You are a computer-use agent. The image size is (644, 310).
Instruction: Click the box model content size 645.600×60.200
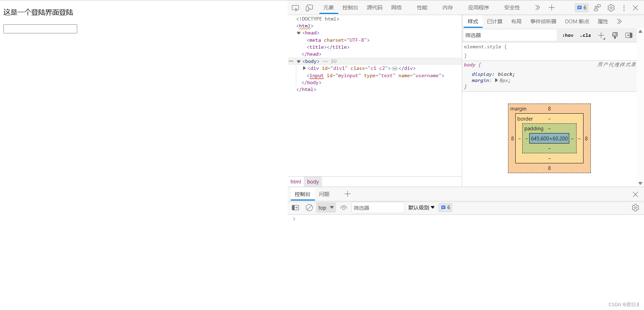[549, 139]
